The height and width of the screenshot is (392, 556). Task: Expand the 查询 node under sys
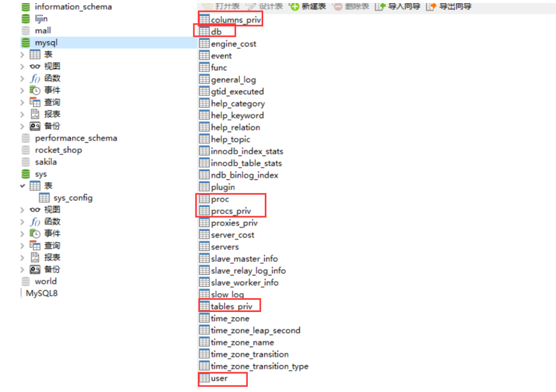coord(22,246)
